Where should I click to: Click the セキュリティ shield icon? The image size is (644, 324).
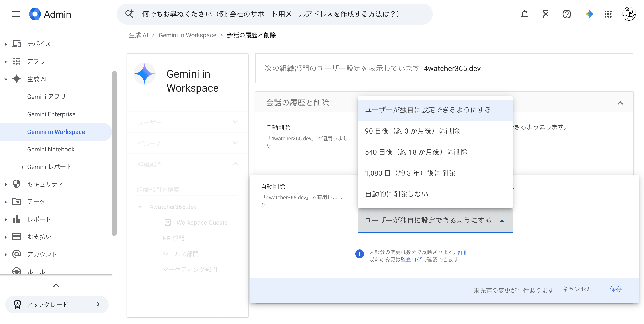click(17, 184)
